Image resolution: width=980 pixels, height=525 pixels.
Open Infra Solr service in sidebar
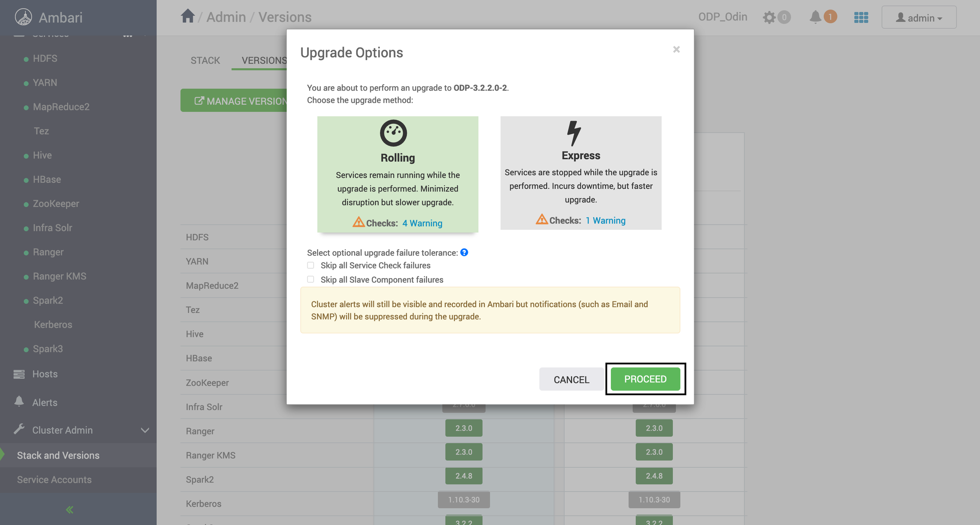pyautogui.click(x=53, y=228)
